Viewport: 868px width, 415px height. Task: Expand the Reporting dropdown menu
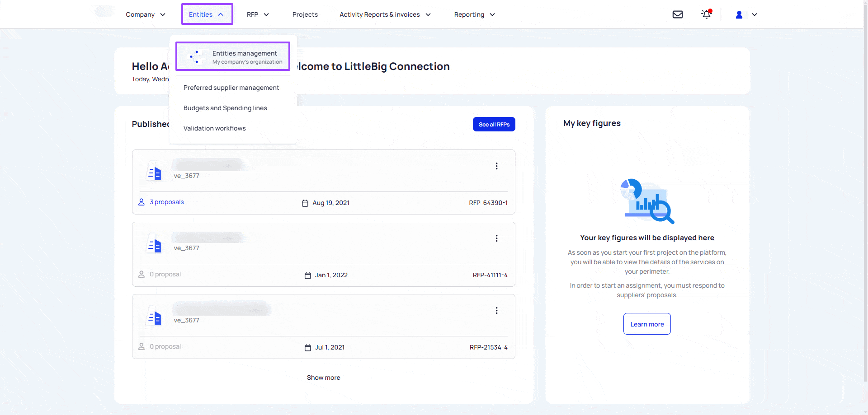[474, 14]
